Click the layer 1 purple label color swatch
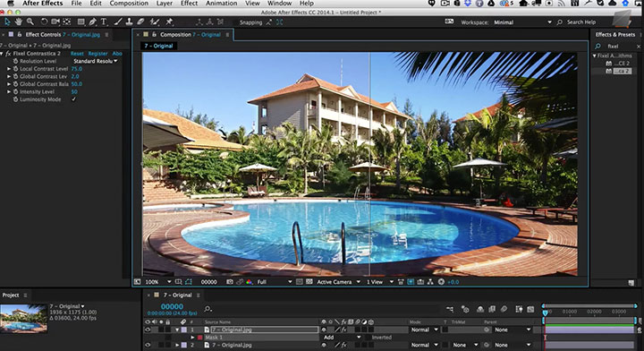644x351 pixels. point(184,330)
